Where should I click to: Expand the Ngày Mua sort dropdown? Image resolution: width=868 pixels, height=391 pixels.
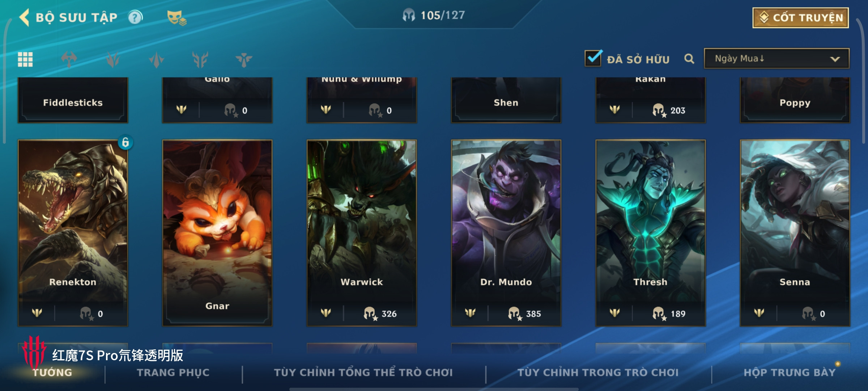coord(776,59)
